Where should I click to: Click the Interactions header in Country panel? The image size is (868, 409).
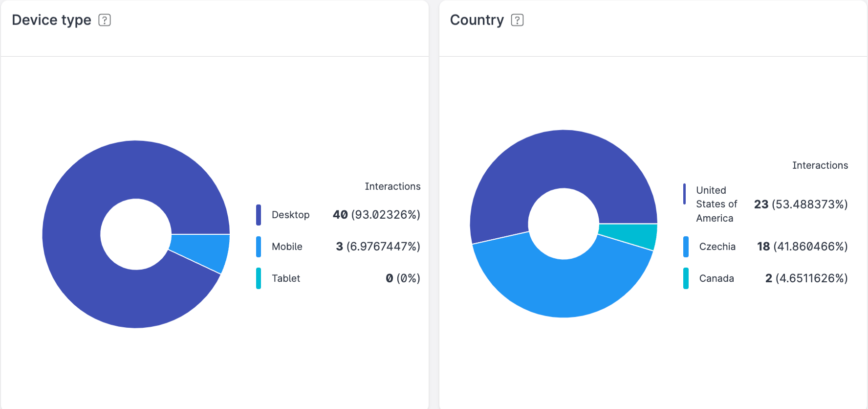[x=820, y=165]
